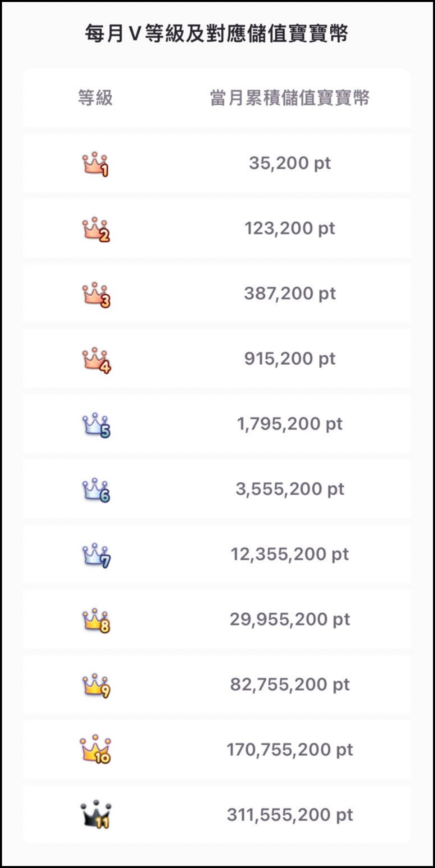Select the 35,200 pt amount
The width and height of the screenshot is (435, 868).
pyautogui.click(x=289, y=163)
